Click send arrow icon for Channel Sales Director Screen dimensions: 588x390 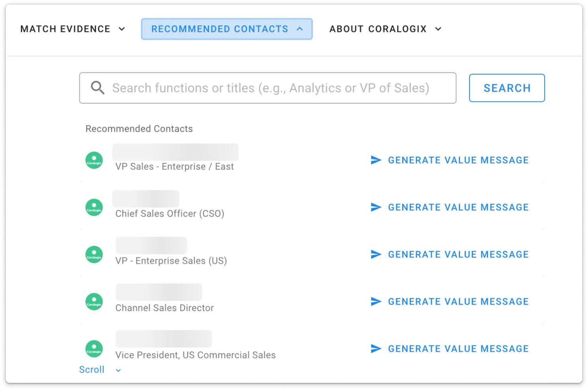click(x=376, y=302)
